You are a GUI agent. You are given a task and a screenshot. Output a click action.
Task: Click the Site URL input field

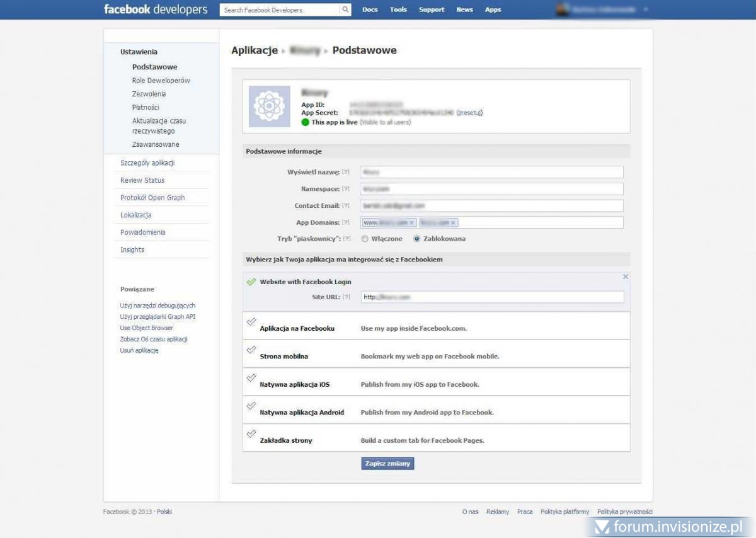492,297
